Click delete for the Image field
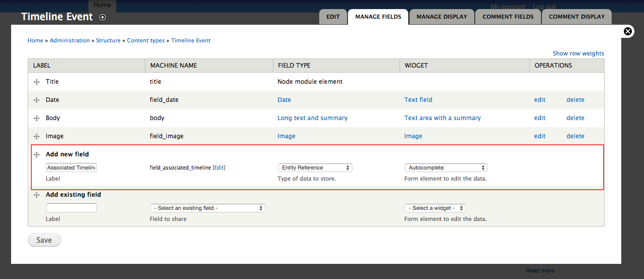 point(575,136)
